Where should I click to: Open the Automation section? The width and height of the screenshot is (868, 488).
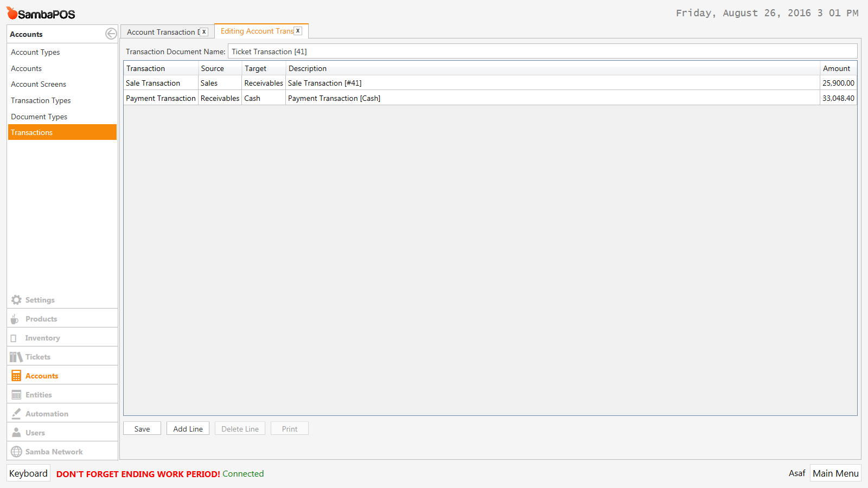click(62, 414)
